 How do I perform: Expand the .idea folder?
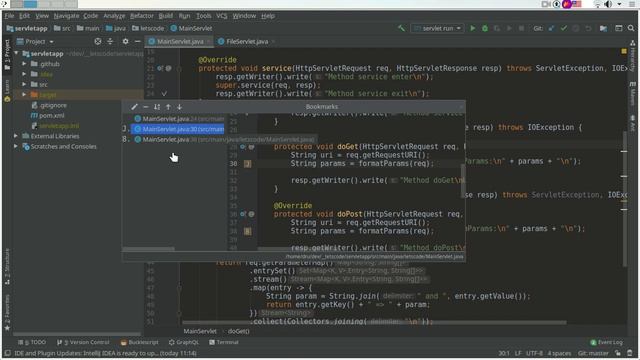coord(24,74)
